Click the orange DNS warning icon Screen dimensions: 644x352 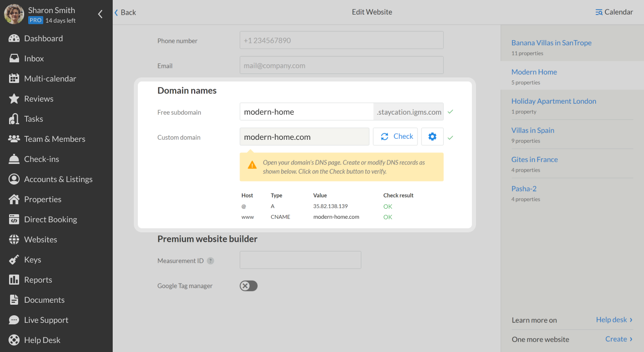click(252, 164)
